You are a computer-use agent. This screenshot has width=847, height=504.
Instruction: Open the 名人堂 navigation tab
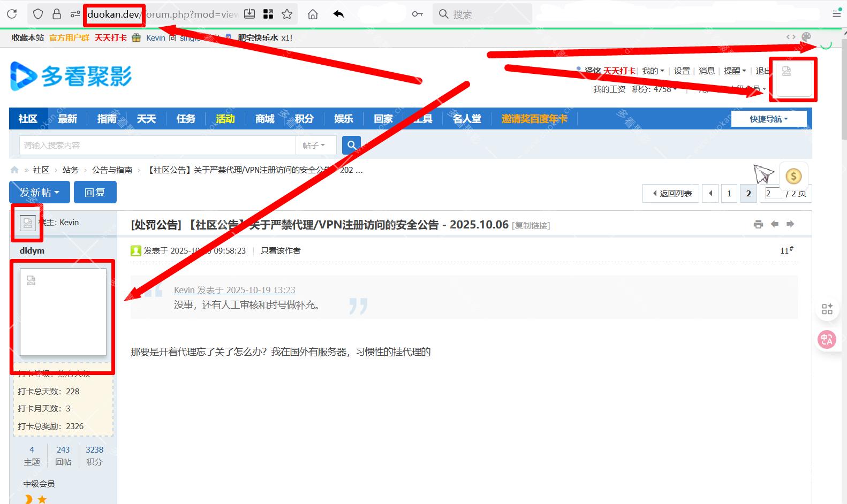click(467, 119)
